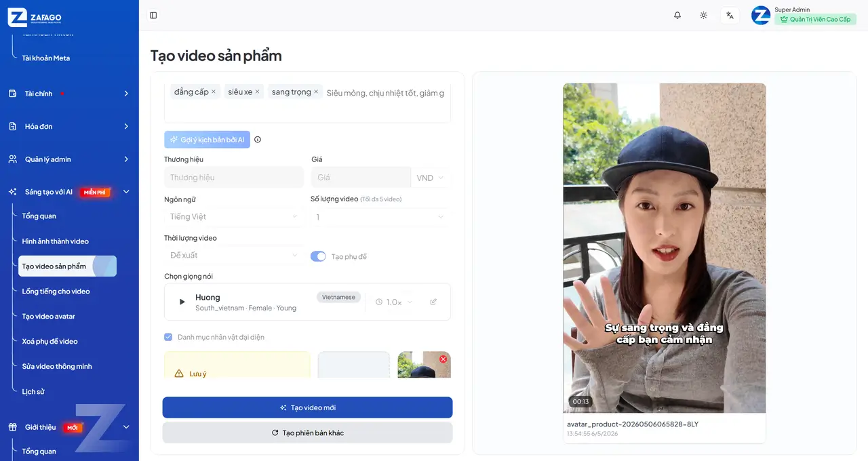Screen dimensions: 868x461
Task: Click the Tài chính wallet icon
Action: tap(12, 94)
